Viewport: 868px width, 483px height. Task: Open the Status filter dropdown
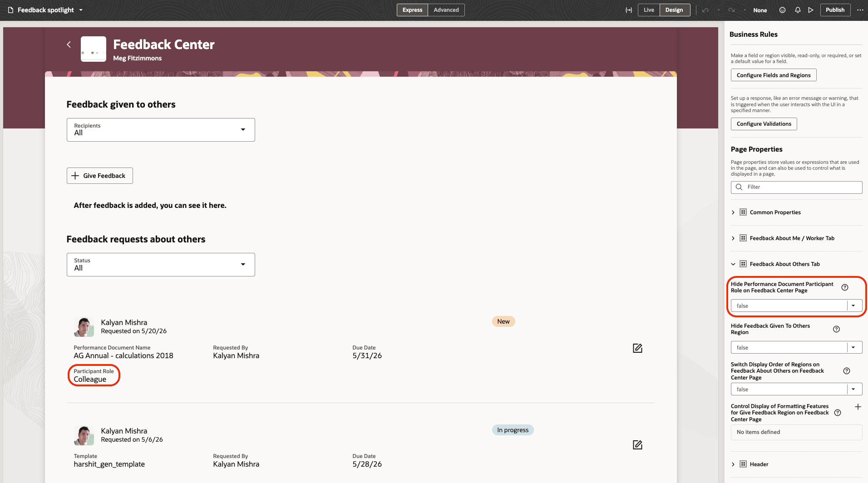click(x=161, y=265)
